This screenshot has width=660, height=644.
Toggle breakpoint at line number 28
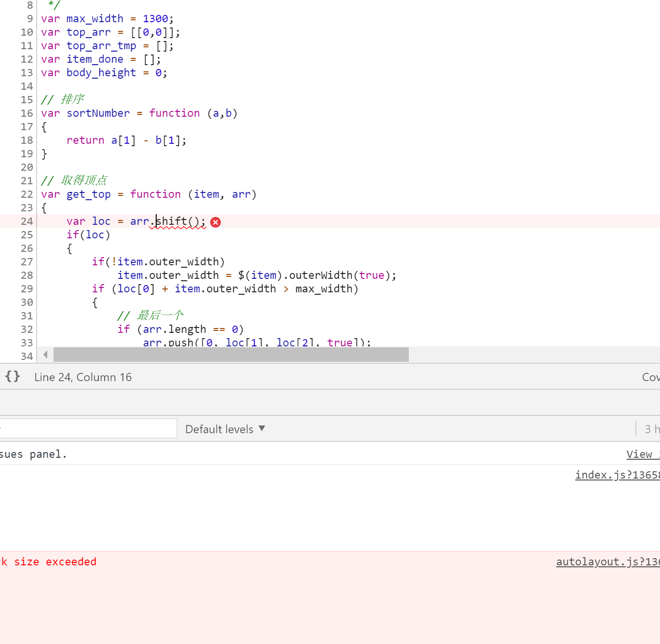coord(27,275)
